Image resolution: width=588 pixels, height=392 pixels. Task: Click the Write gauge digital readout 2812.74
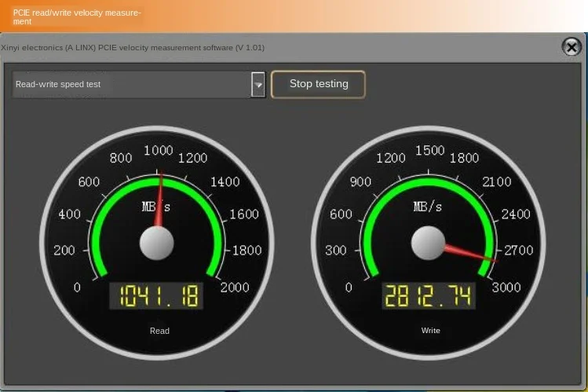(429, 295)
